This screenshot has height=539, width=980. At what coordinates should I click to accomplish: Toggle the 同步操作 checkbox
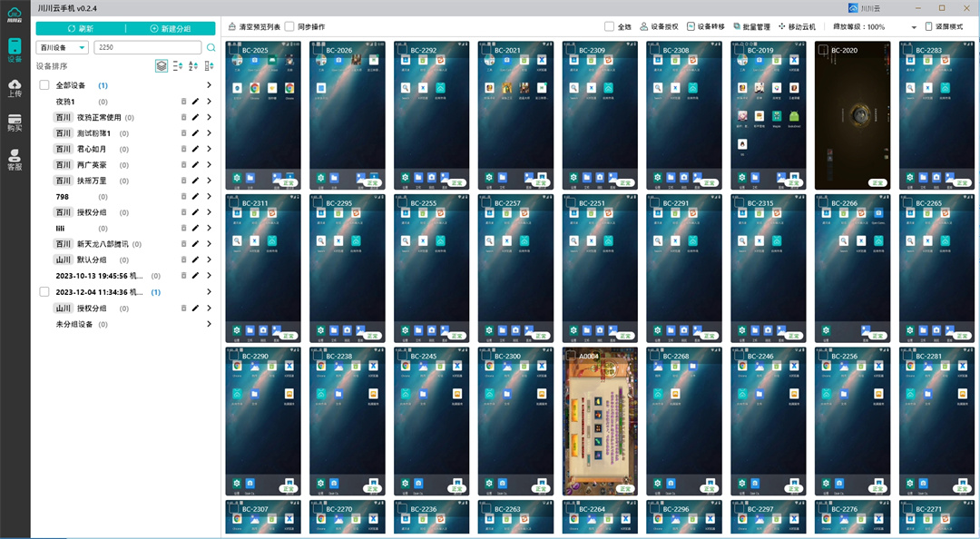(x=289, y=27)
